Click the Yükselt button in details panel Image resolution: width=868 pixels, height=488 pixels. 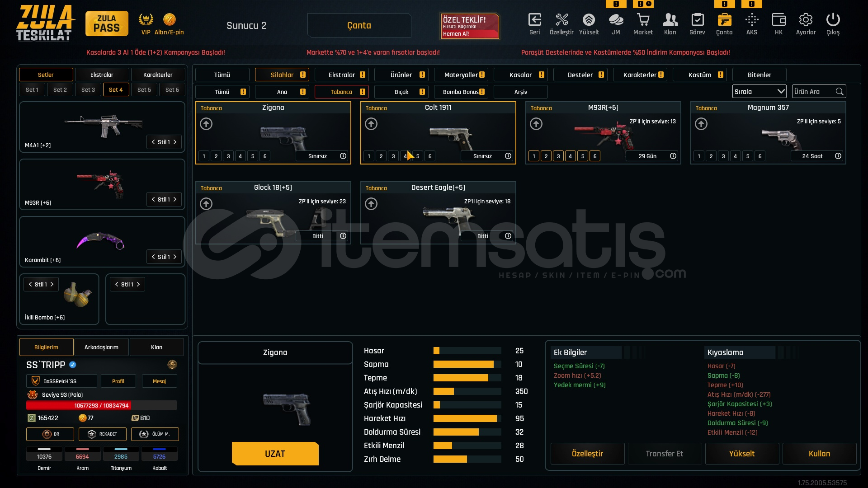[742, 454]
